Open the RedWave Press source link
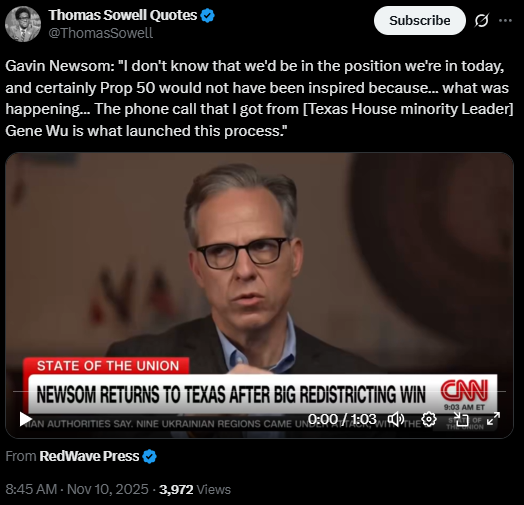This screenshot has height=505, width=524. click(x=89, y=456)
